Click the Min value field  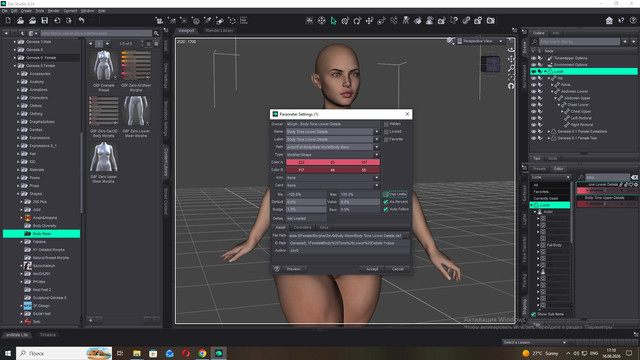click(306, 194)
